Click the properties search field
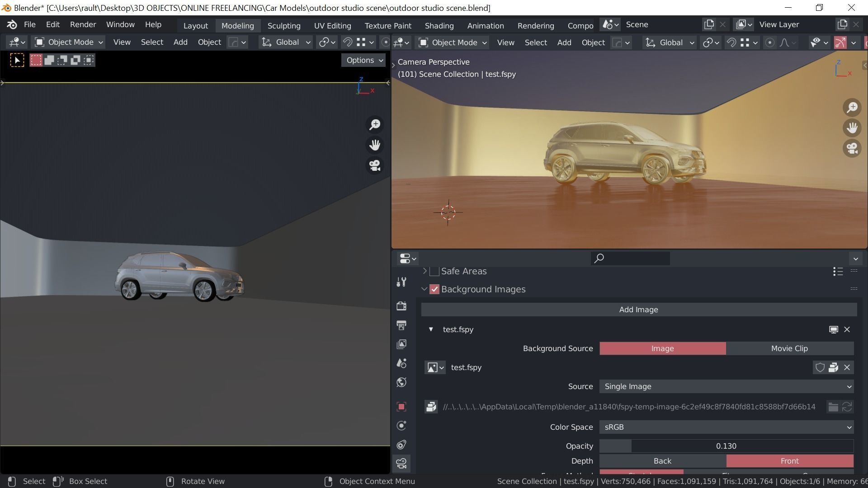868x488 pixels. coord(630,258)
